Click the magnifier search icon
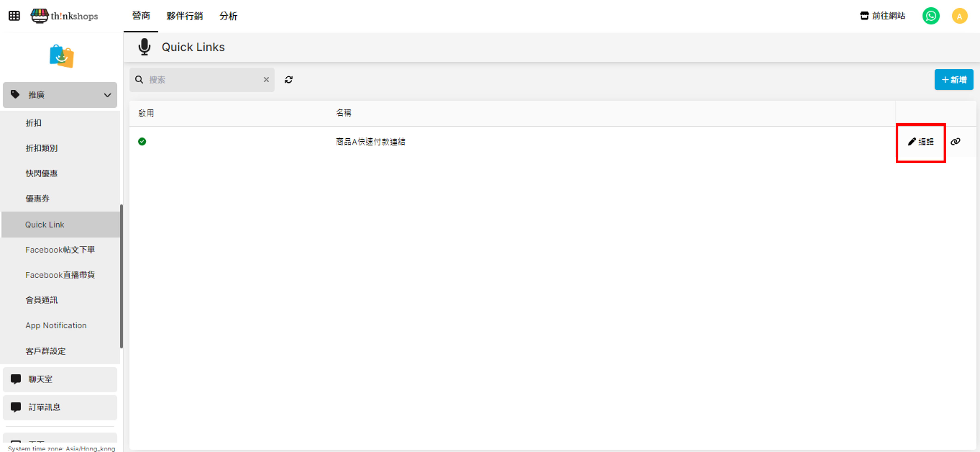 139,80
